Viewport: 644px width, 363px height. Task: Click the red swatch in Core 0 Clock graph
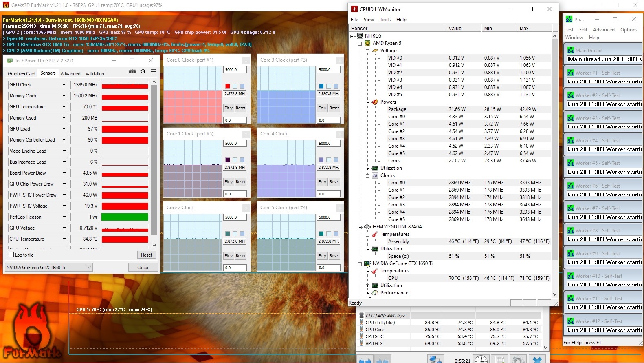click(228, 86)
